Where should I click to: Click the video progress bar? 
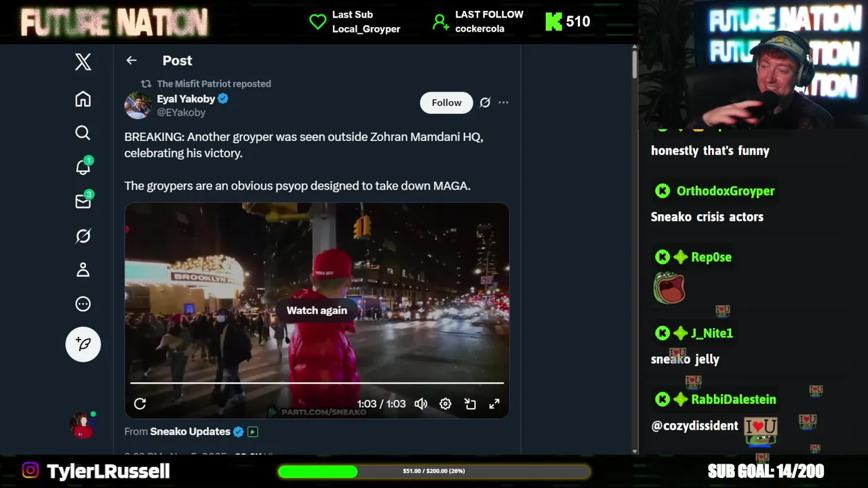point(317,383)
